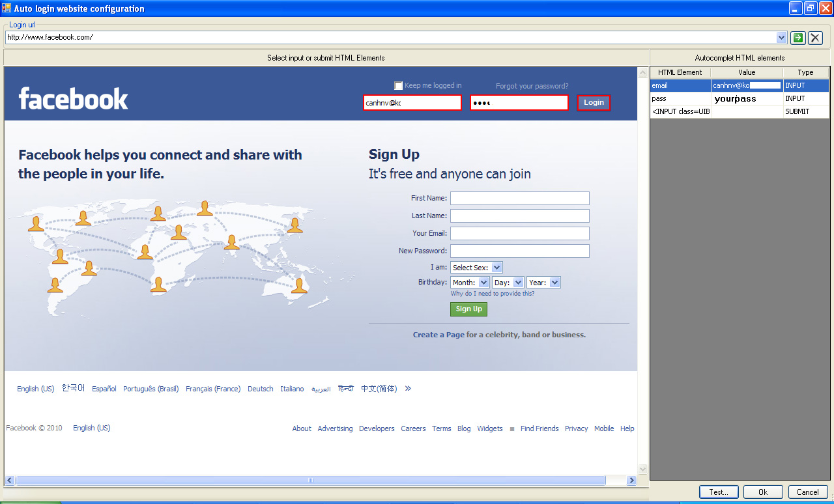Screen dimensions: 834x504
Task: Click the Create a Page link
Action: (x=439, y=335)
